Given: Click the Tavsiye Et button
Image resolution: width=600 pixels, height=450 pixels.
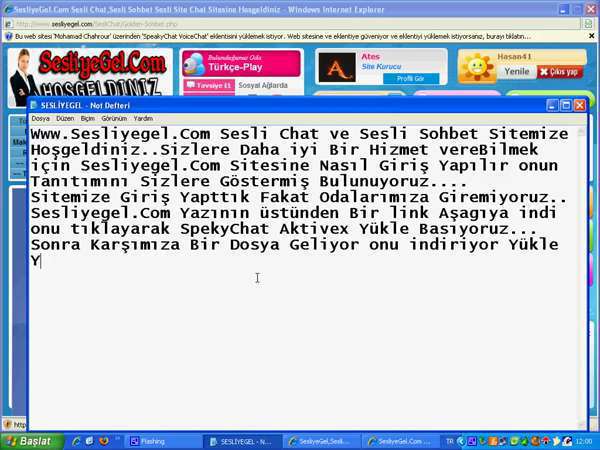Looking at the screenshot, I should tap(209, 85).
